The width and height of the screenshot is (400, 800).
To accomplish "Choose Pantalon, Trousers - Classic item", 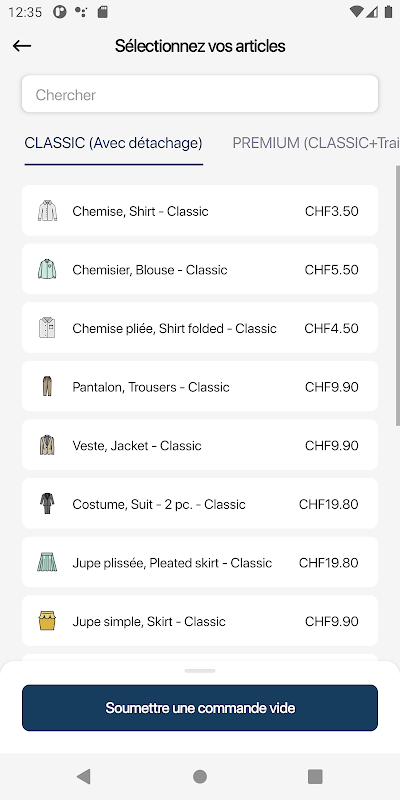I will coord(200,386).
